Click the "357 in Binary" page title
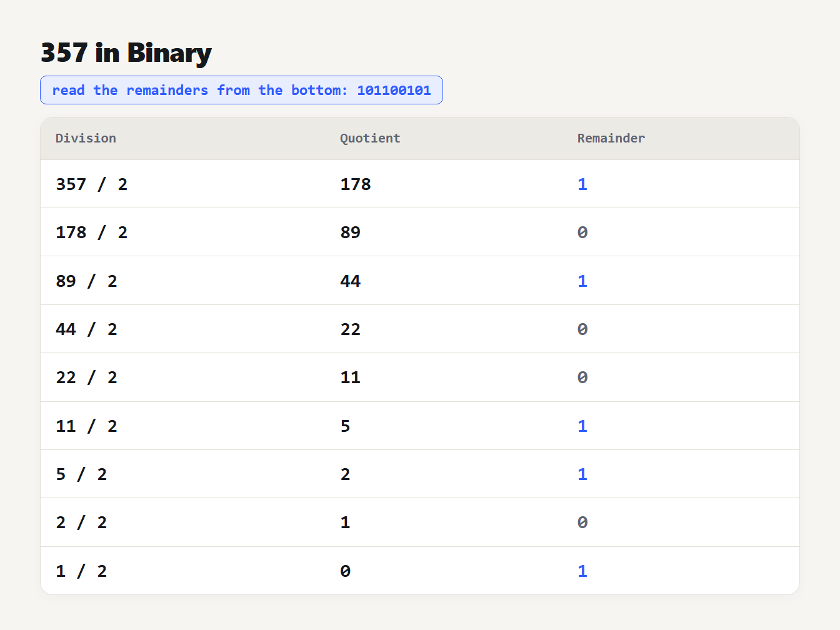This screenshot has height=630, width=840. [126, 53]
